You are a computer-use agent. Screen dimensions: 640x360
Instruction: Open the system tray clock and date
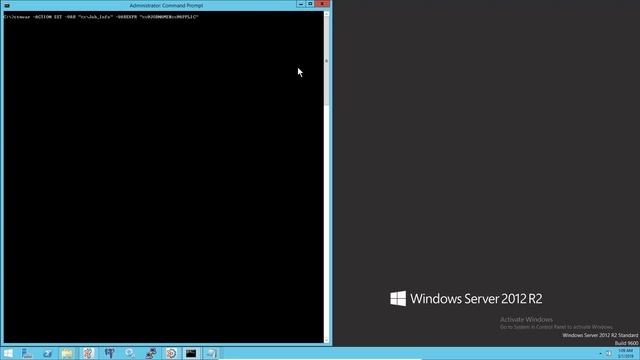point(626,353)
